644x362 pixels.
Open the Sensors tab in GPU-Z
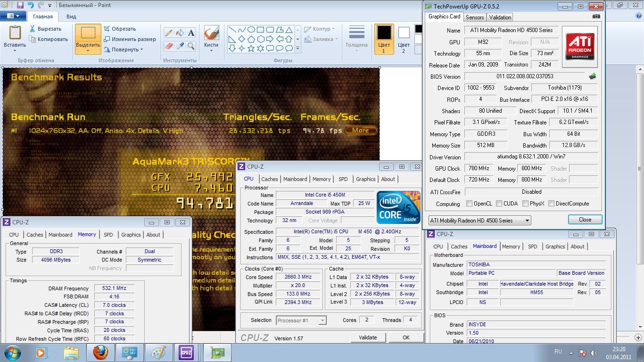tap(475, 17)
